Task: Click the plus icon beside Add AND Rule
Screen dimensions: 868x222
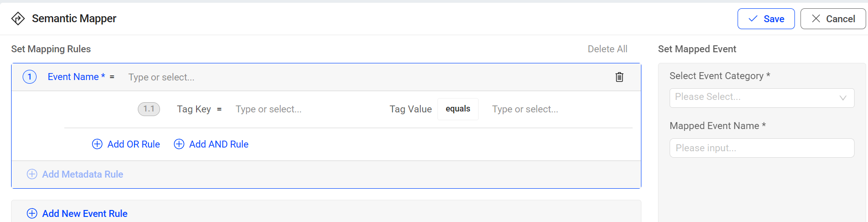Action: 179,144
